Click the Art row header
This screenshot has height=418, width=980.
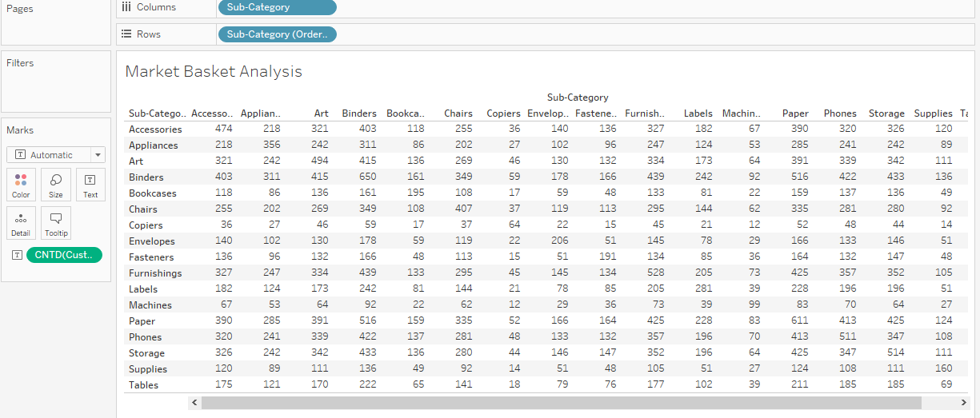tap(136, 161)
